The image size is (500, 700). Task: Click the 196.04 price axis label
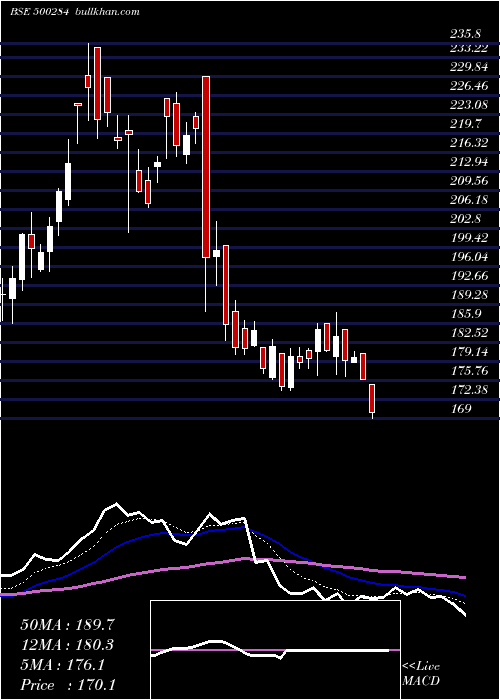(469, 257)
